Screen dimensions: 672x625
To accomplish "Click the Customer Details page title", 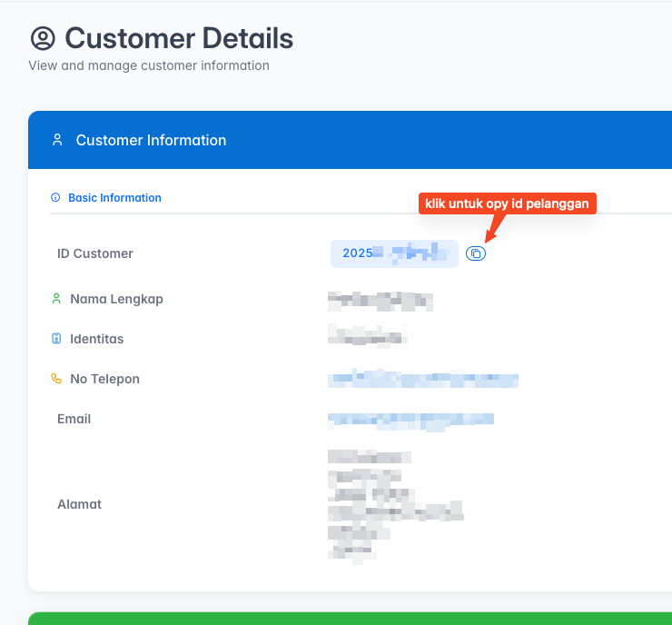I will point(179,38).
